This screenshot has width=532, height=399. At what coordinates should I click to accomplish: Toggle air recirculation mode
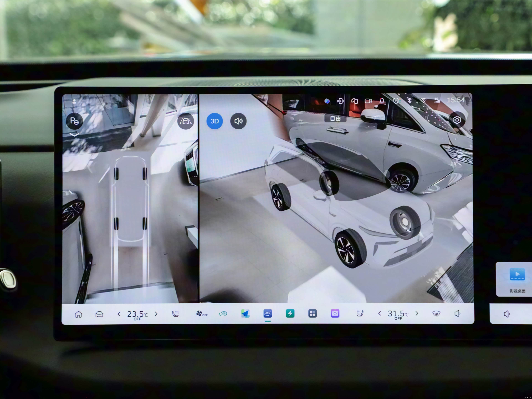[223, 314]
